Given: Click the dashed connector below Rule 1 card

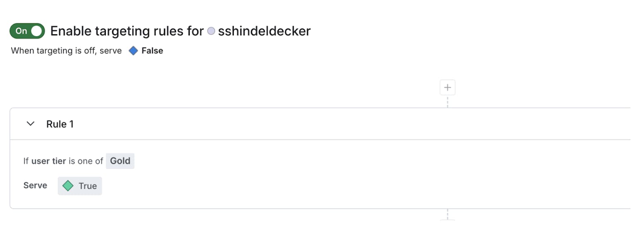Looking at the screenshot, I should coord(447,214).
